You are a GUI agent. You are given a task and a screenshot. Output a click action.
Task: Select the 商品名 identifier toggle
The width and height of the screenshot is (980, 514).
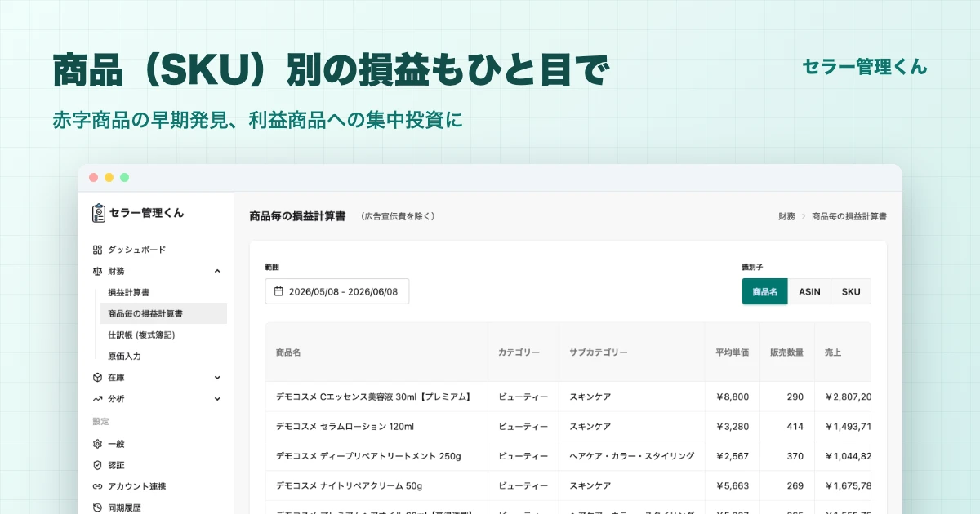764,291
